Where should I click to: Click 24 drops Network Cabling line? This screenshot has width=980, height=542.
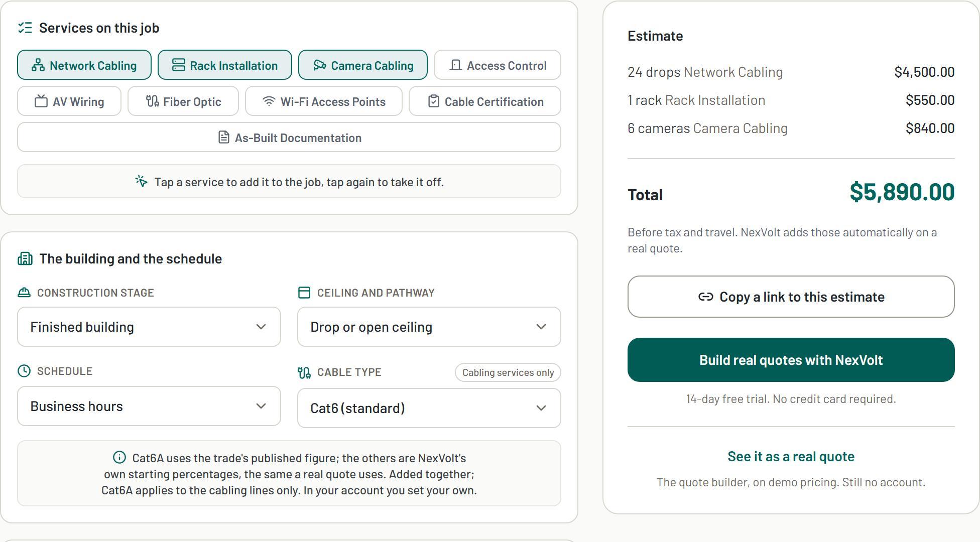(x=791, y=72)
